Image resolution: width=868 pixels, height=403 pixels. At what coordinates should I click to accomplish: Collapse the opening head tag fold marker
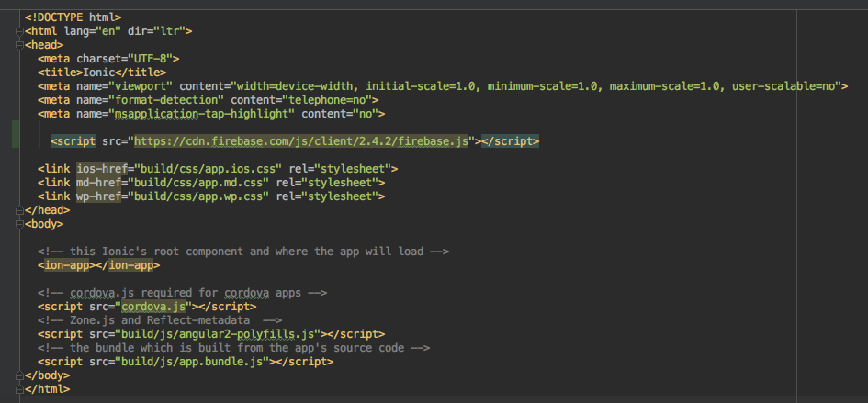20,45
